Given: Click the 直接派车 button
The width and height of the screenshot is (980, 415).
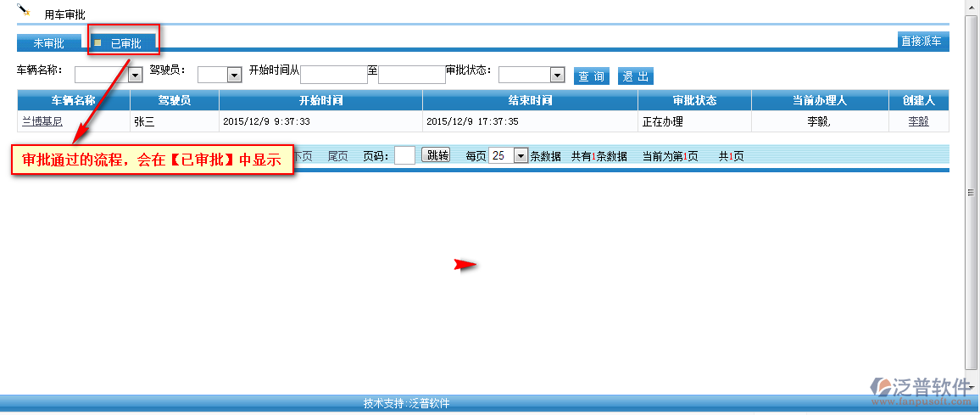Looking at the screenshot, I should (x=923, y=42).
